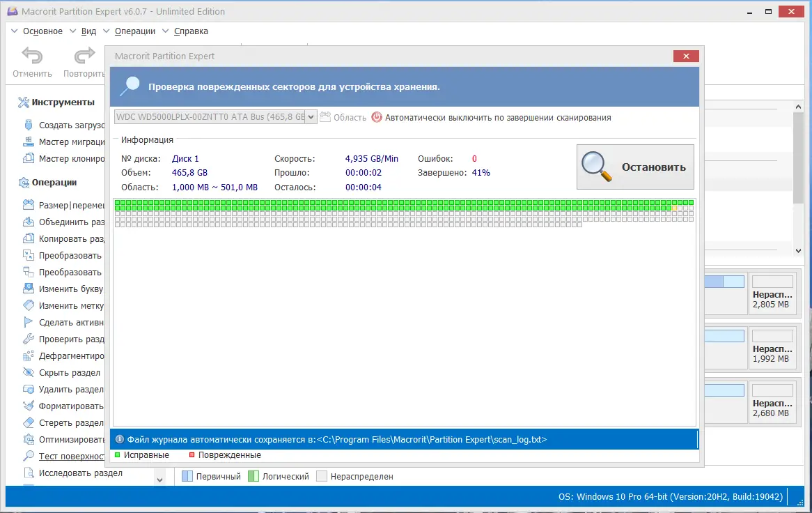Screen dimensions: 812x513
Task: Open the WDC WD5000LPLX disk dropdown
Action: tap(311, 117)
